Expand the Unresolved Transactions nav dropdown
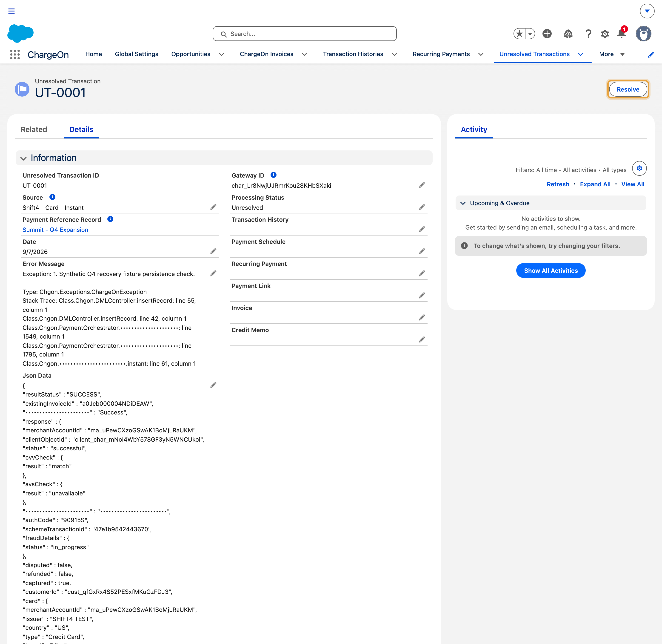Screen dimensions: 662x644 point(581,54)
